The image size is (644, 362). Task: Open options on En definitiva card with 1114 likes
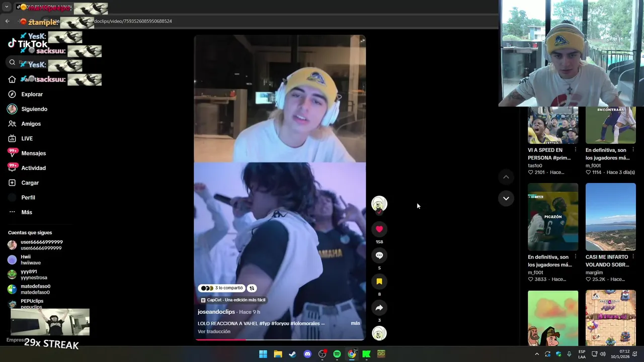pos(633,150)
